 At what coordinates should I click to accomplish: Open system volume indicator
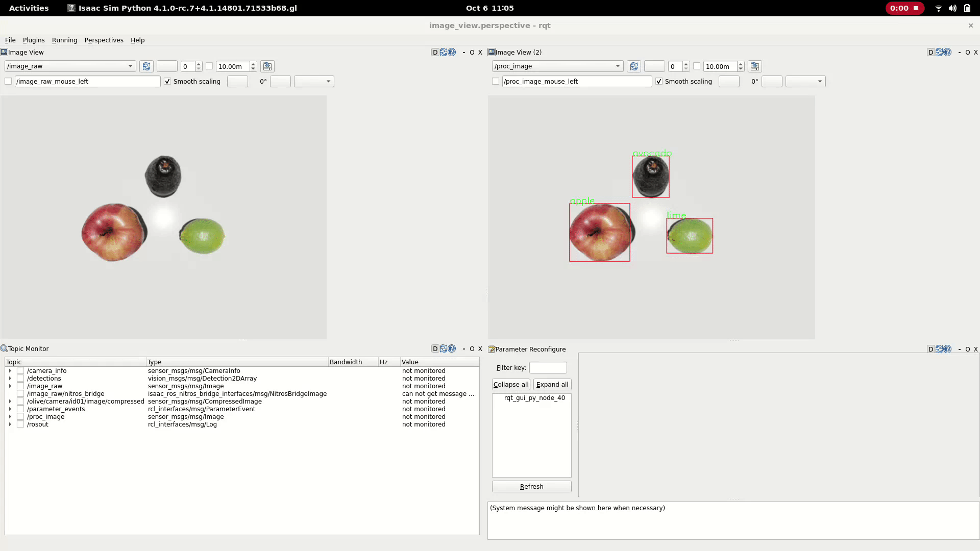952,8
